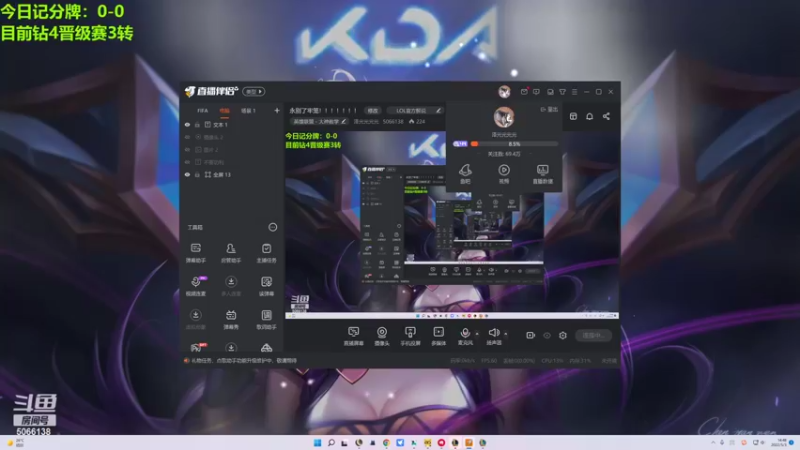
Task: Switch to the 场景 1 scene tab
Action: 248,110
